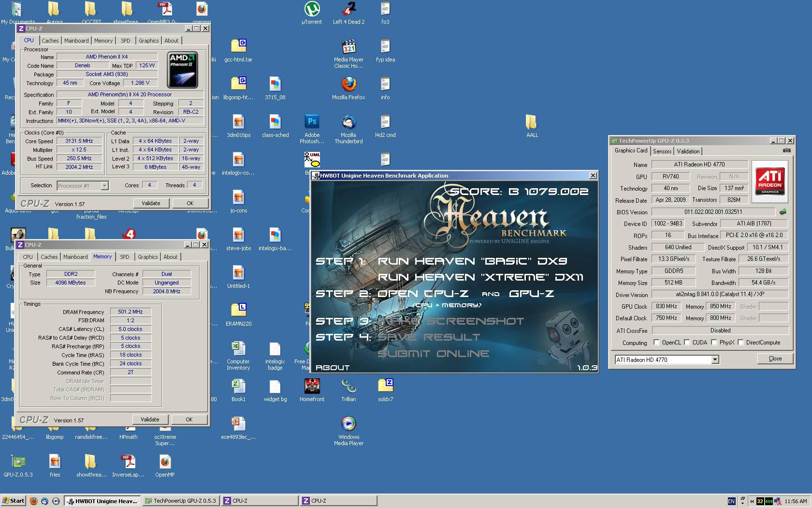The image size is (812, 508).
Task: Open the Windows Start button
Action: coord(13,501)
